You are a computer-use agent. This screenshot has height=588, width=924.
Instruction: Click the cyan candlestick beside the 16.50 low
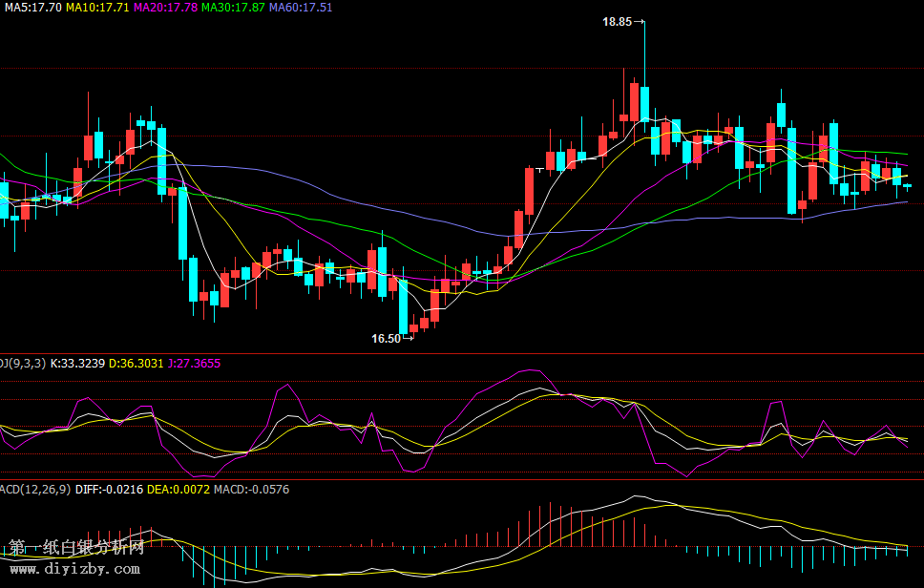point(403,305)
